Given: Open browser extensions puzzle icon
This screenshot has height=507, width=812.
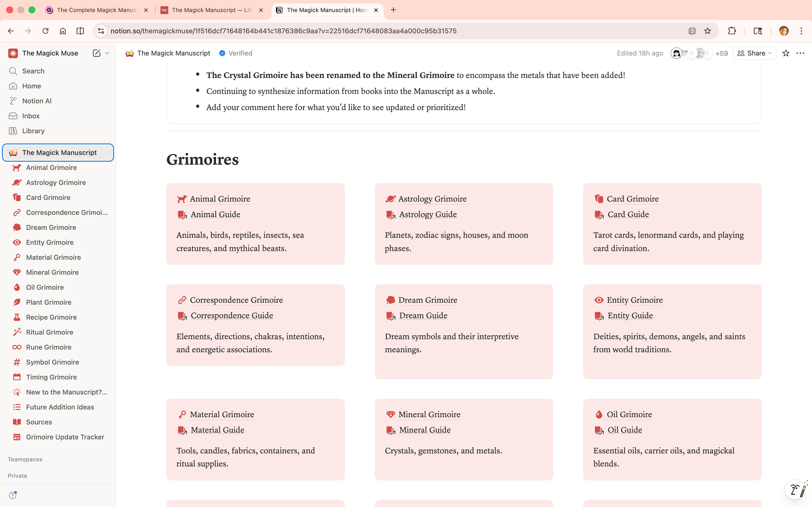Looking at the screenshot, I should 732,31.
